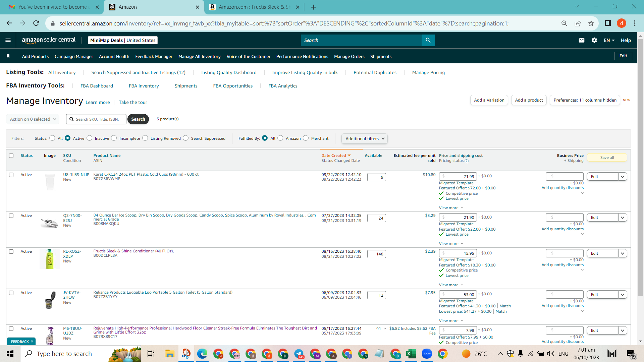Click the page vertical scrollbar
Screen dimensions: 644x362
640,168
